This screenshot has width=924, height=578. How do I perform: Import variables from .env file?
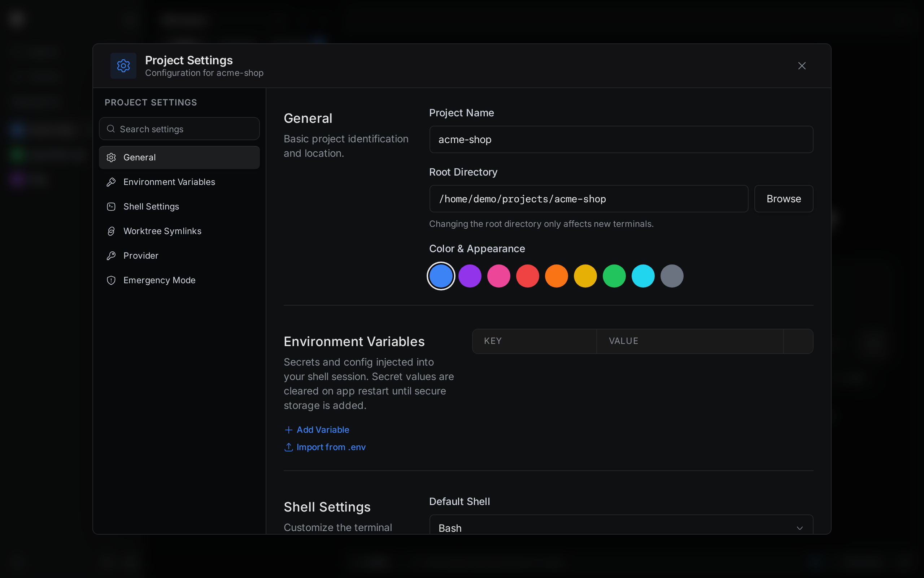(x=325, y=447)
